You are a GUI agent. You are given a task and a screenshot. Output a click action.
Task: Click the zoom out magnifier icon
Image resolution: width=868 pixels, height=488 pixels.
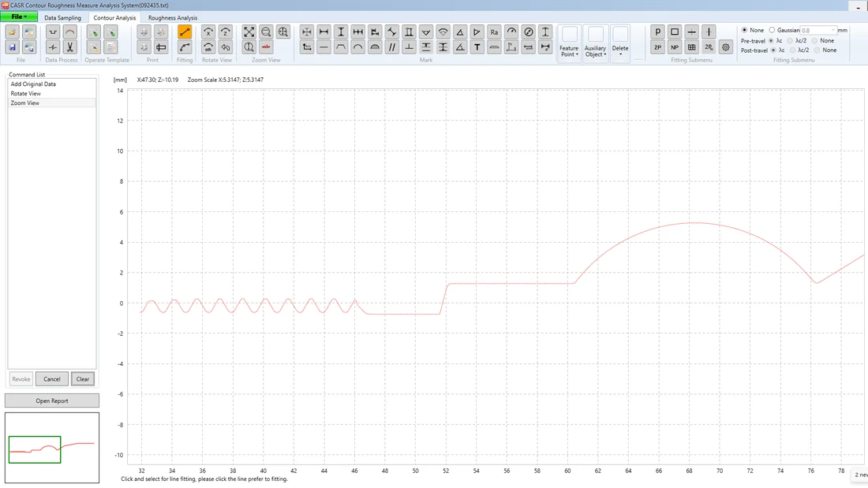click(266, 32)
